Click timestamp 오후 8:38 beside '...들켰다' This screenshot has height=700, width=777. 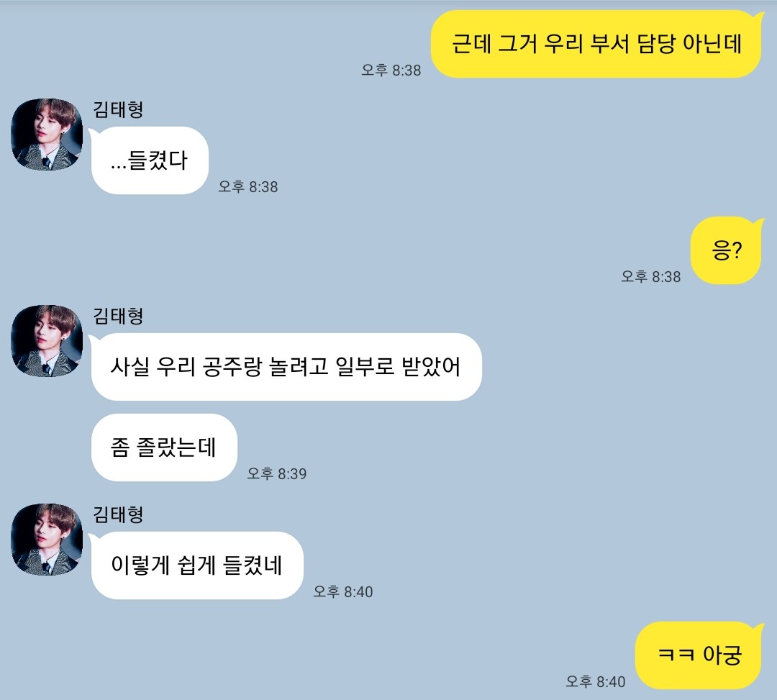tap(248, 187)
